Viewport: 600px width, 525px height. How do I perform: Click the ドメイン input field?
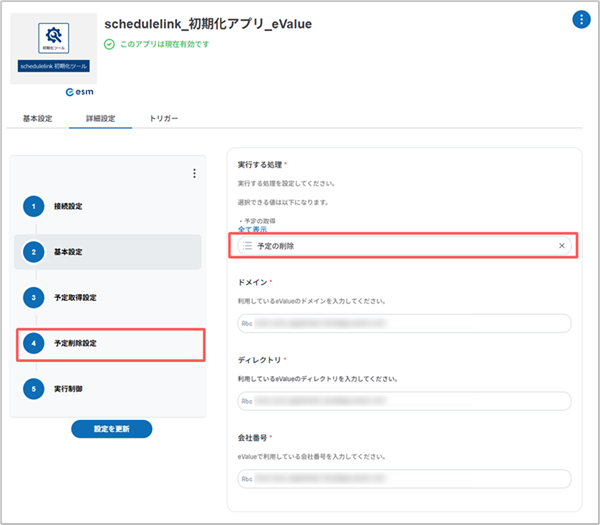click(405, 323)
